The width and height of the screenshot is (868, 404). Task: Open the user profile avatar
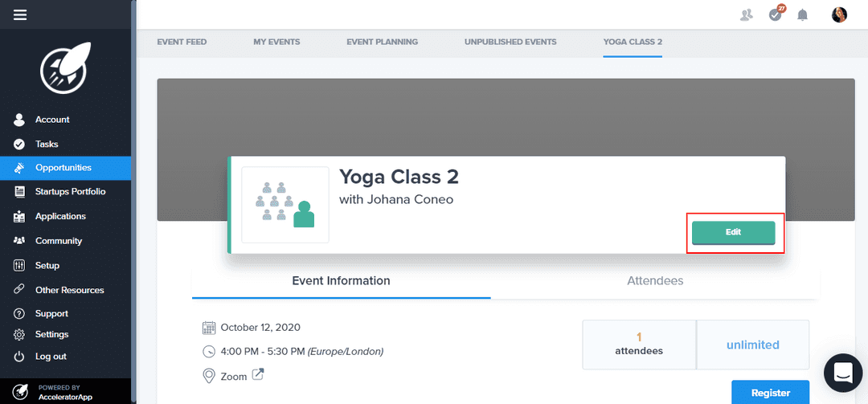[x=839, y=14]
